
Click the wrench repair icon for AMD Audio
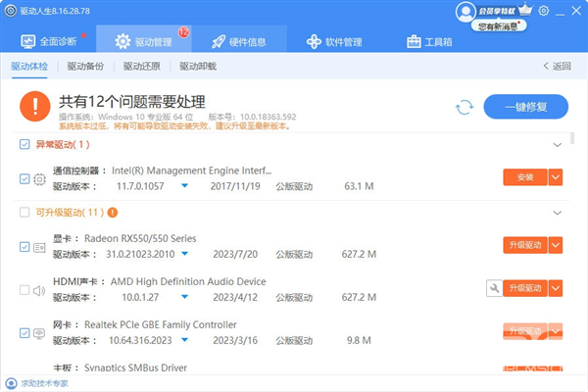(x=494, y=288)
